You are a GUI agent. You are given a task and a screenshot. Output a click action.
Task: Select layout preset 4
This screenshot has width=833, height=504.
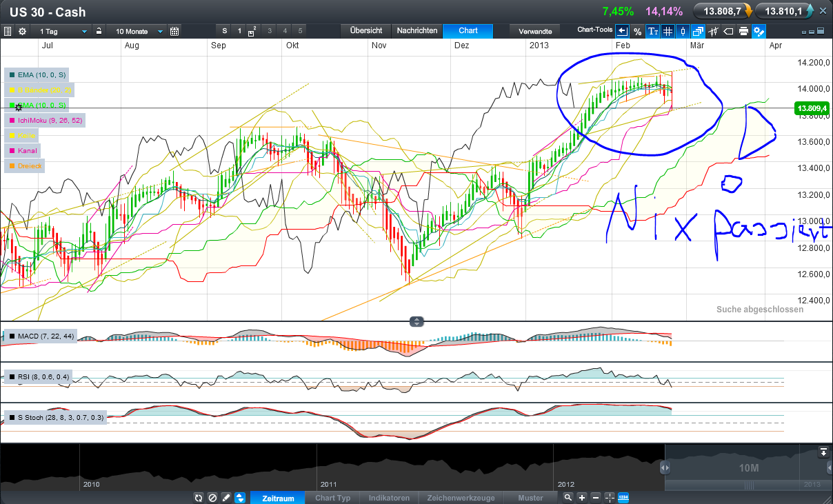coord(285,31)
